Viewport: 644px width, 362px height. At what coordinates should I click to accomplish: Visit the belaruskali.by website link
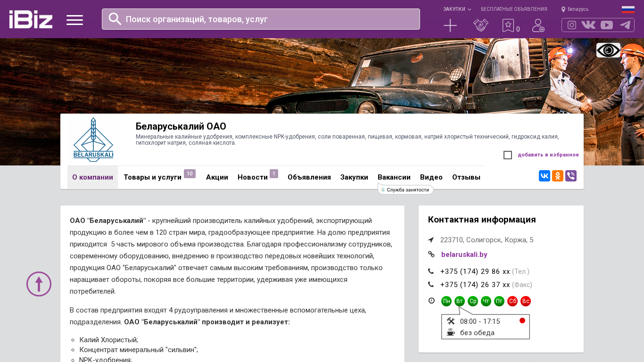(x=464, y=255)
